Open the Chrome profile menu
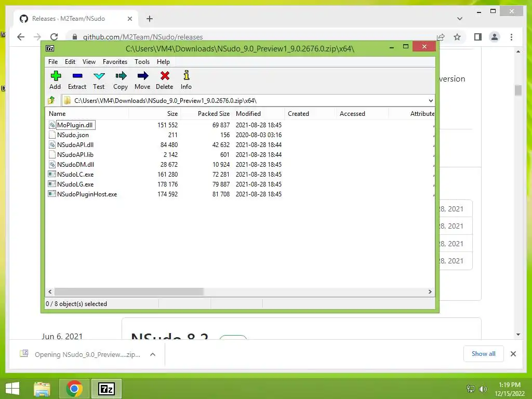Screen dimensions: 532x399 (495, 37)
